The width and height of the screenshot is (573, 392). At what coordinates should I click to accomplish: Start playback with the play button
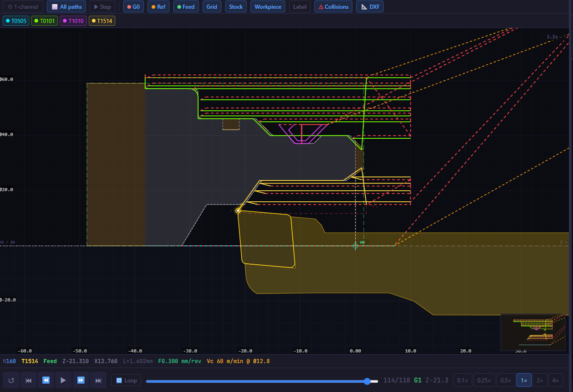(x=63, y=381)
